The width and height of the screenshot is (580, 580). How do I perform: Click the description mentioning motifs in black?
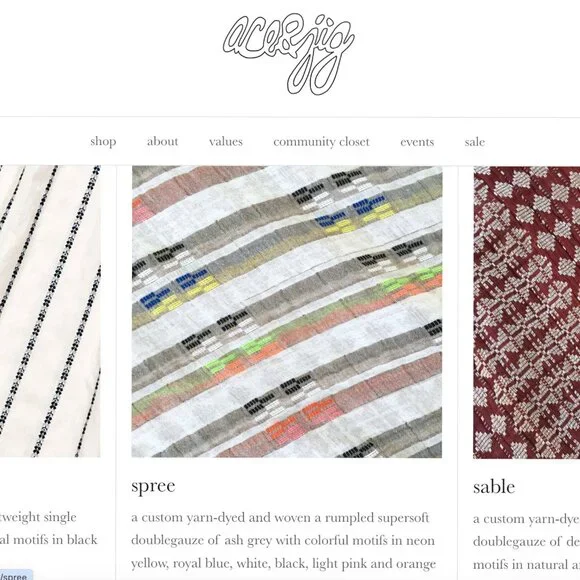(48, 528)
